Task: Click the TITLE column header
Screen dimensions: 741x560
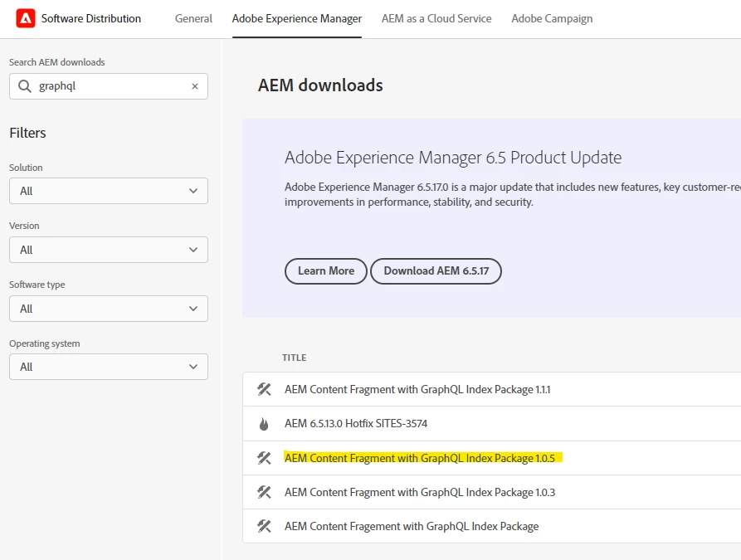Action: coord(295,358)
